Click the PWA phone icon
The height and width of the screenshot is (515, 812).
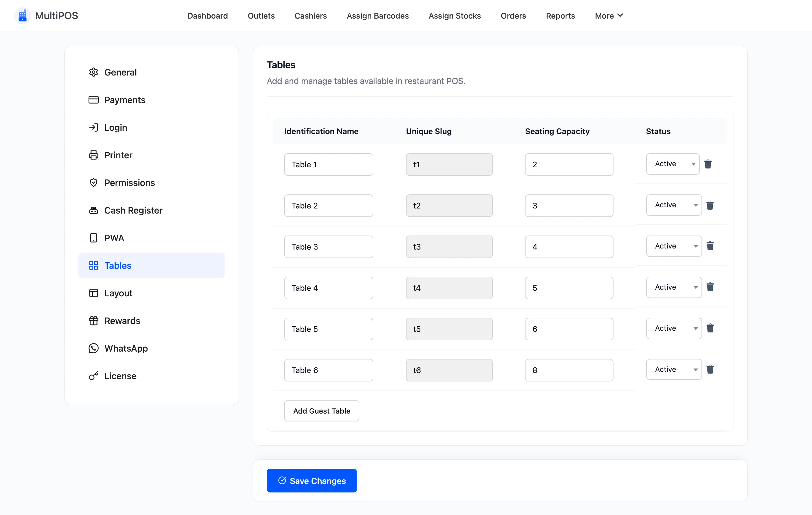(x=93, y=238)
